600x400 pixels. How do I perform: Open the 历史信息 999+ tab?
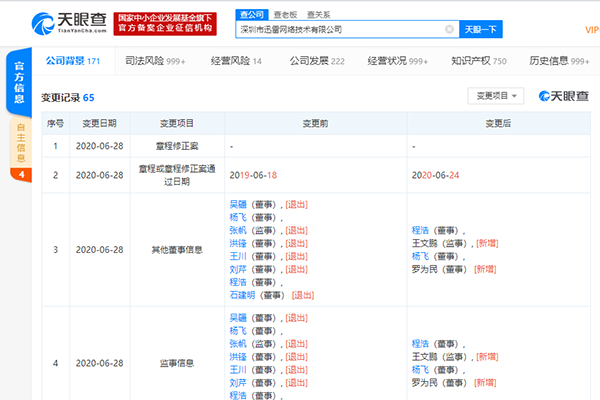[x=559, y=61]
